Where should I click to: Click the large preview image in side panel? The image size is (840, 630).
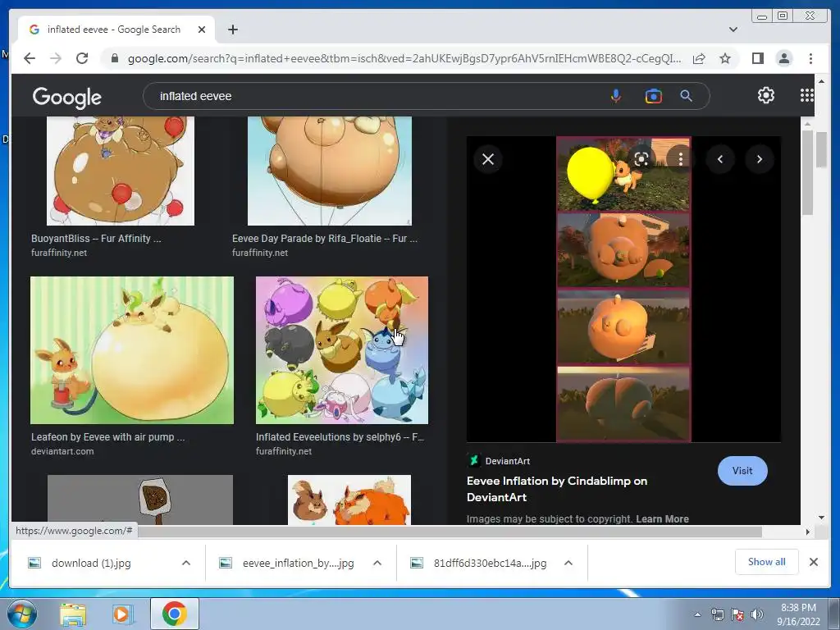click(x=623, y=290)
